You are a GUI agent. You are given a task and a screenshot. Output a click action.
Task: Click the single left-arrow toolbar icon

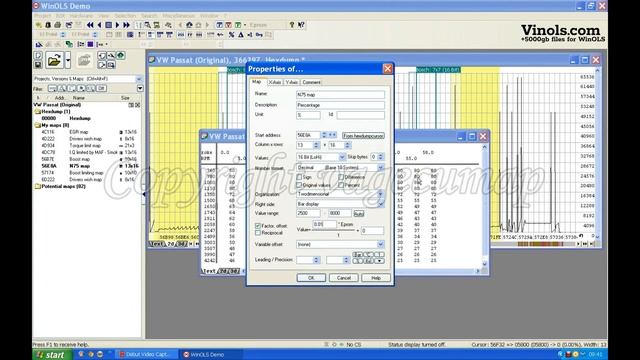click(x=99, y=25)
